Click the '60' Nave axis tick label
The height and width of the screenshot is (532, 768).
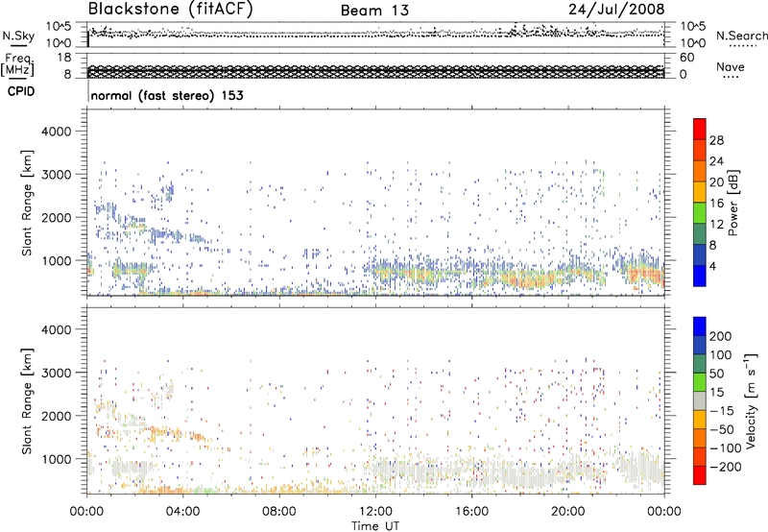coord(686,58)
